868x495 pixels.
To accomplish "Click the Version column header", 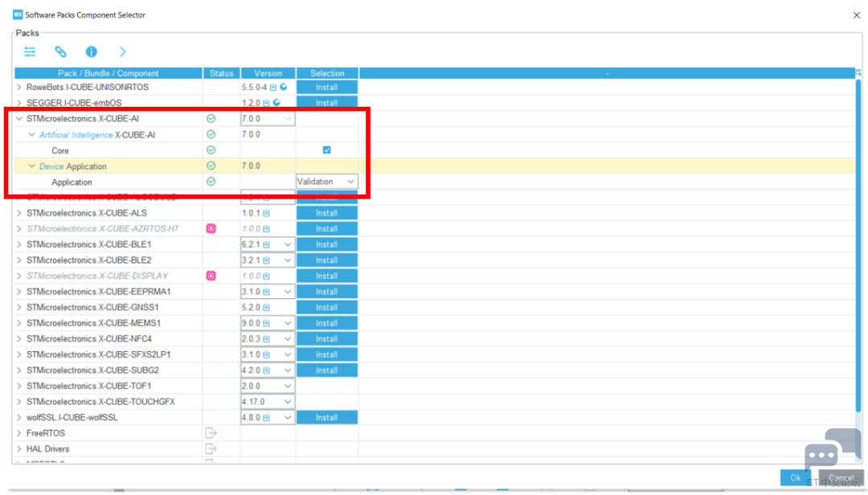I will 268,73.
